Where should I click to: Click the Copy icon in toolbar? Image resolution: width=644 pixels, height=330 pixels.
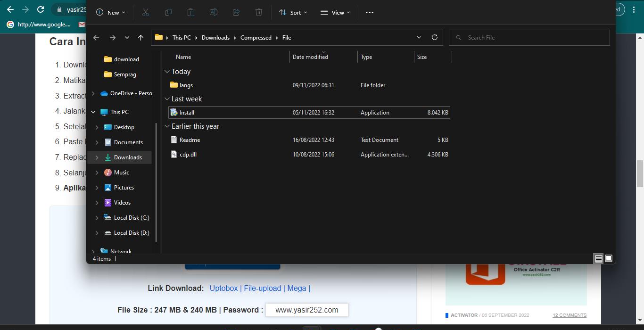tap(168, 13)
